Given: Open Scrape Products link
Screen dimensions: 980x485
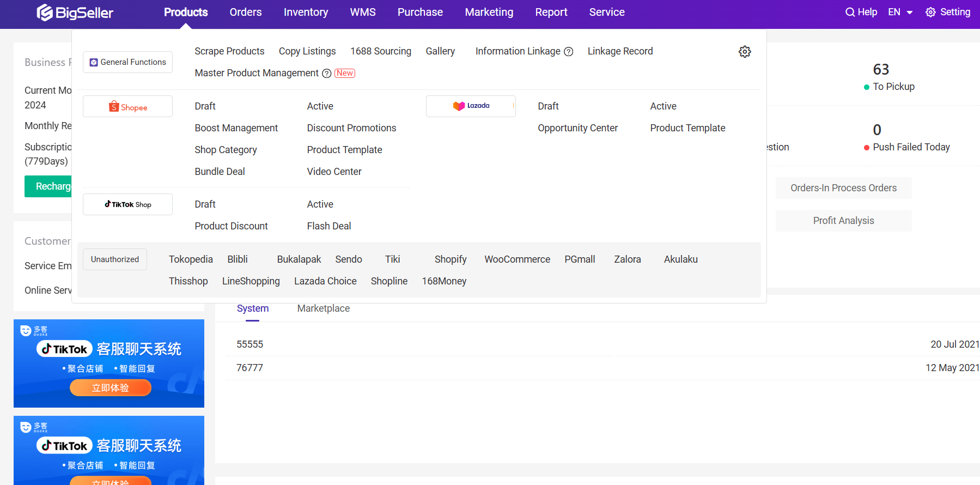Looking at the screenshot, I should pos(229,51).
